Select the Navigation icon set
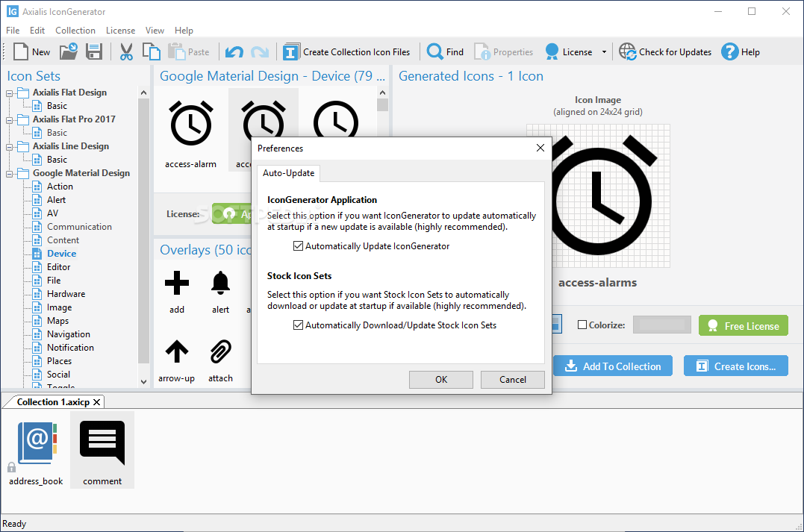The height and width of the screenshot is (532, 804). [69, 334]
